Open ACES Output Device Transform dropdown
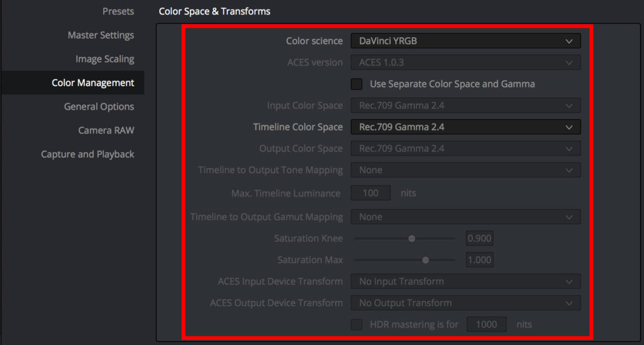 466,303
